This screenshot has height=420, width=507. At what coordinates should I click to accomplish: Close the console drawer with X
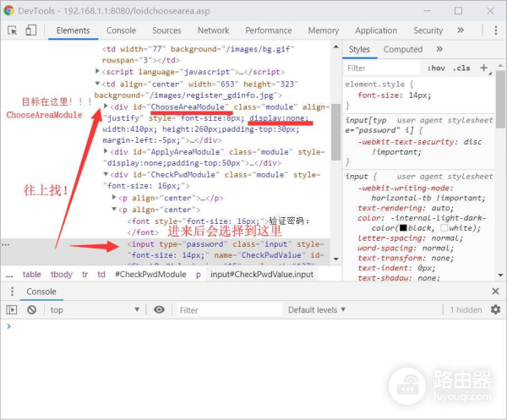495,292
